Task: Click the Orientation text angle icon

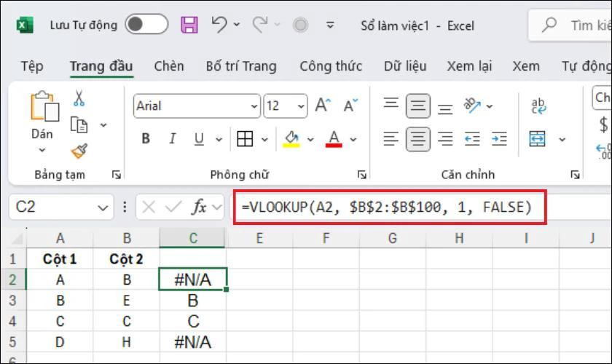Action: click(x=472, y=105)
